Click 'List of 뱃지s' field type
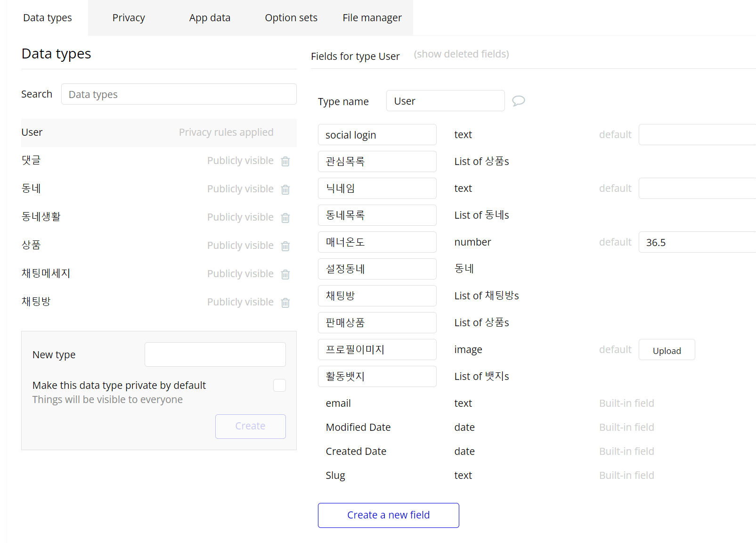This screenshot has width=756, height=543. pyautogui.click(x=481, y=377)
